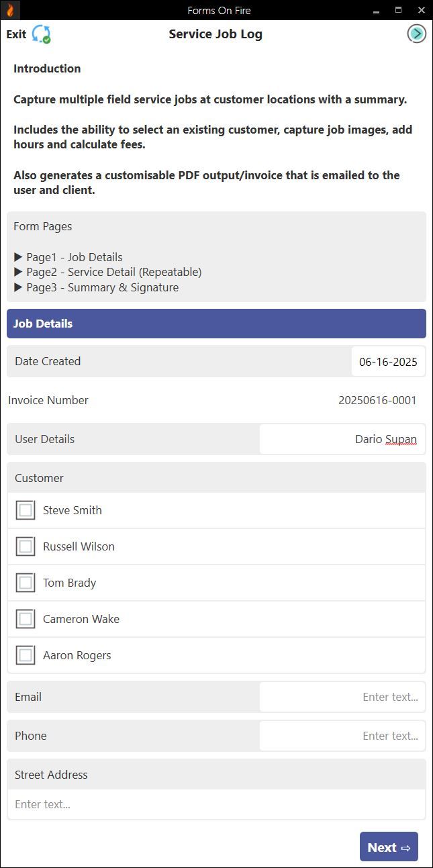Check the Aaron Rogers checkbox
433x868 pixels.
coord(25,655)
